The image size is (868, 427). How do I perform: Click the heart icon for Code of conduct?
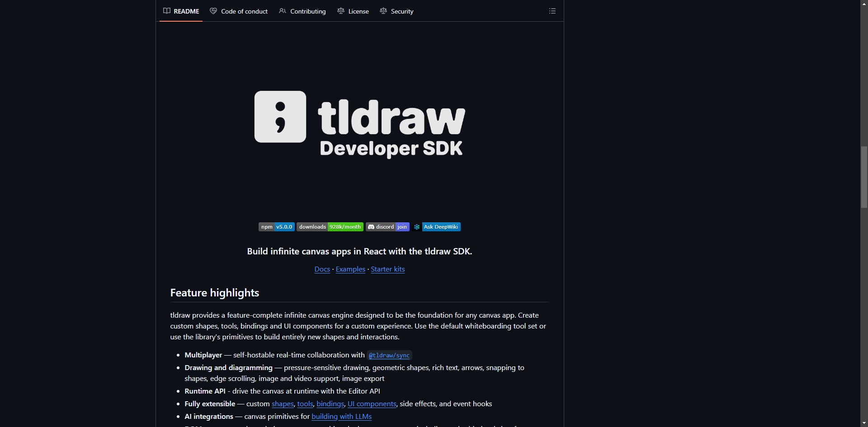[x=213, y=11]
